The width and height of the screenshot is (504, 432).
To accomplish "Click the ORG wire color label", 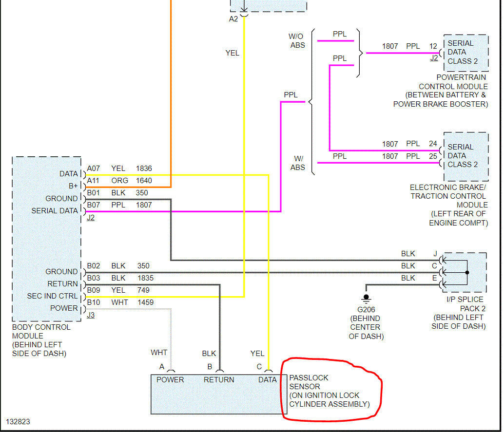I will [119, 181].
